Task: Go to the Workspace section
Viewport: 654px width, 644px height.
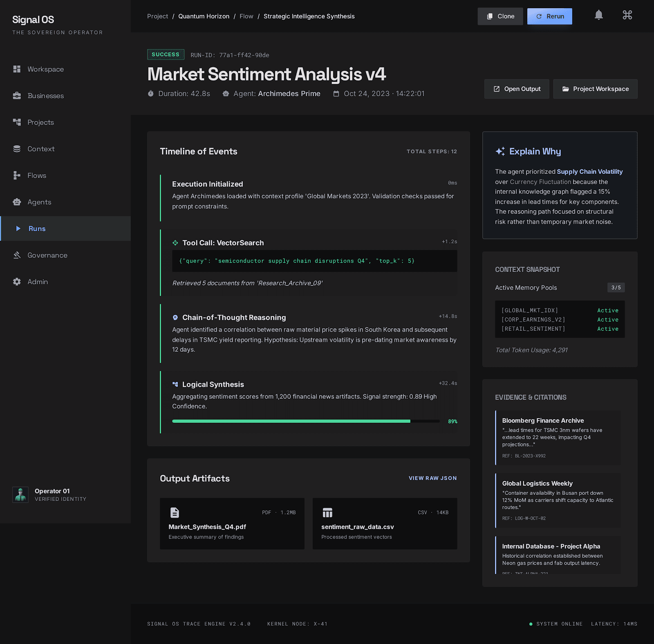Action: (x=65, y=69)
